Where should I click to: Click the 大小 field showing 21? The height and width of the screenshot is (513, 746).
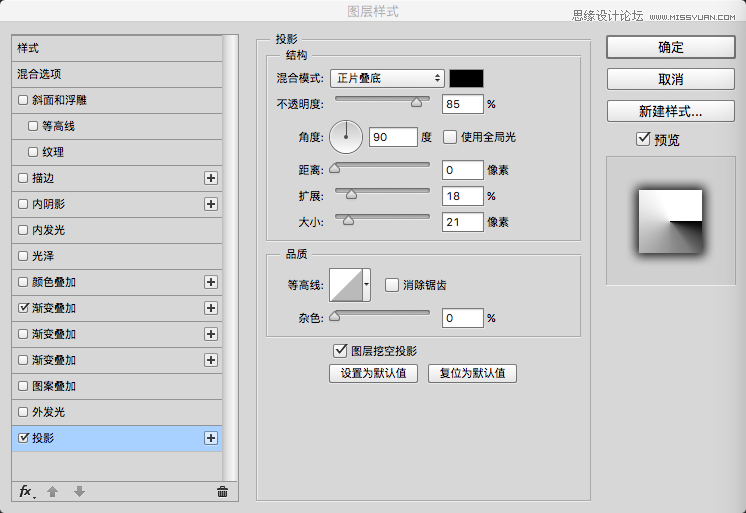coord(463,222)
